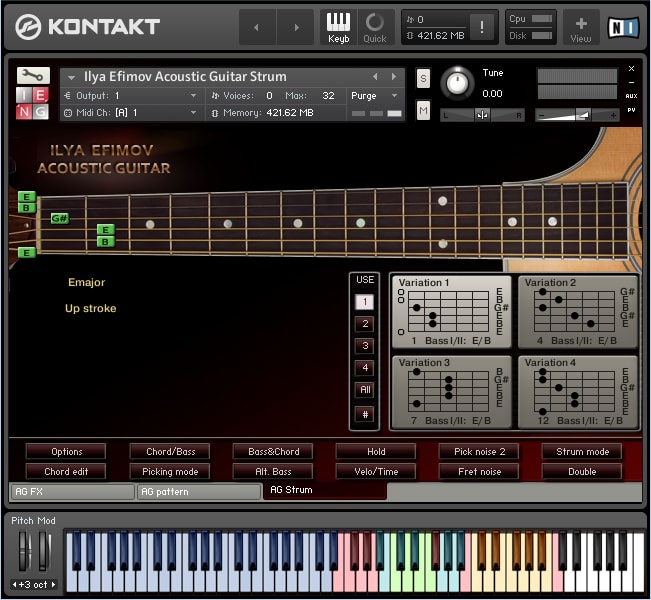
Task: Open Chord edit
Action: click(x=66, y=472)
